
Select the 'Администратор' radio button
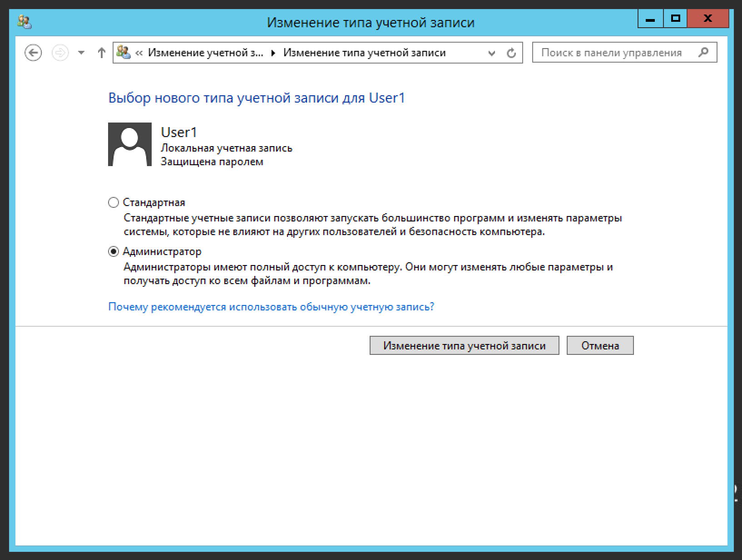pos(114,251)
